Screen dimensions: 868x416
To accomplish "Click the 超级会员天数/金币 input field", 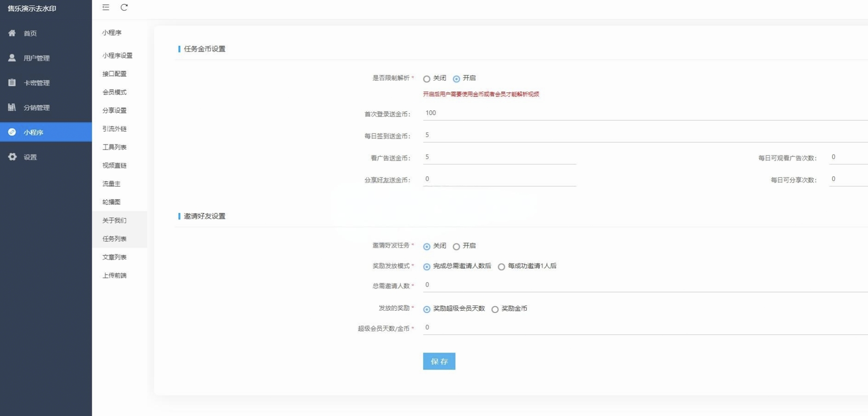I will 645,328.
